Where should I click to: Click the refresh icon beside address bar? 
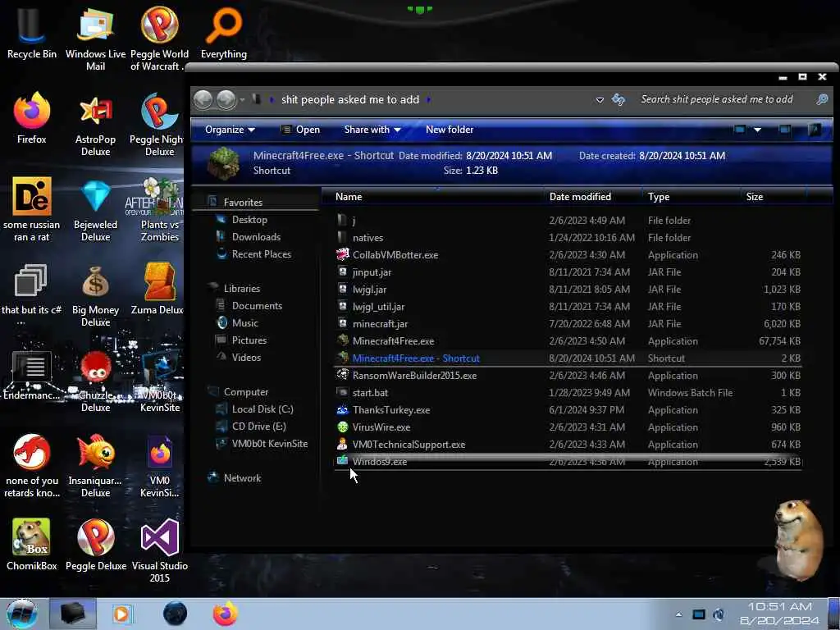point(619,99)
